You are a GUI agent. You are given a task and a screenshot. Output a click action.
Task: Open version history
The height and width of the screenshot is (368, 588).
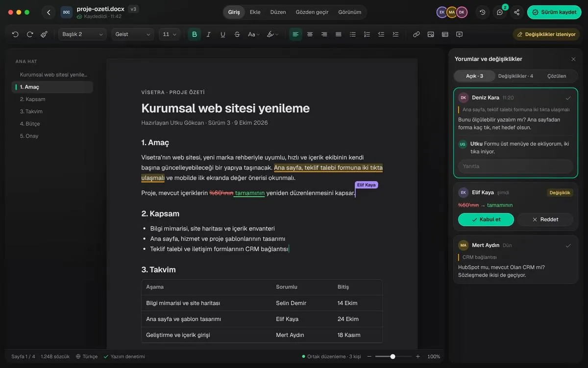tap(483, 12)
